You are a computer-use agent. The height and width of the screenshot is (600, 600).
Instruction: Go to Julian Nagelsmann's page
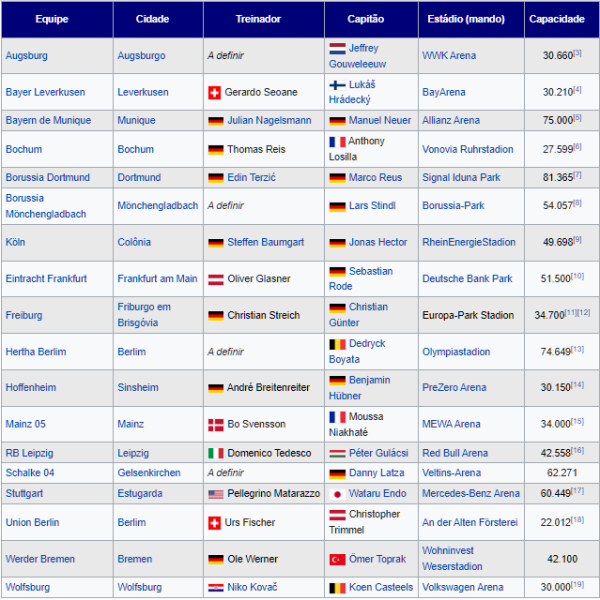[x=268, y=120]
